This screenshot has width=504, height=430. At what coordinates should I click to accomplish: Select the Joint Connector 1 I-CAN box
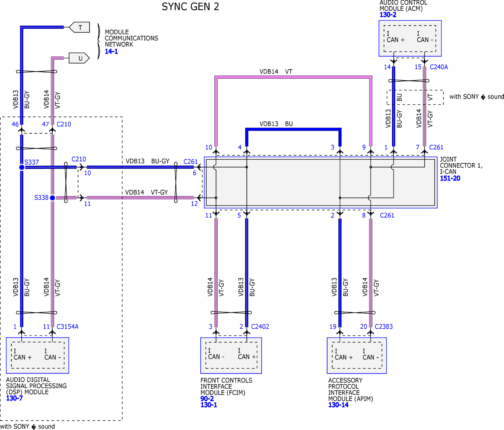pos(321,182)
